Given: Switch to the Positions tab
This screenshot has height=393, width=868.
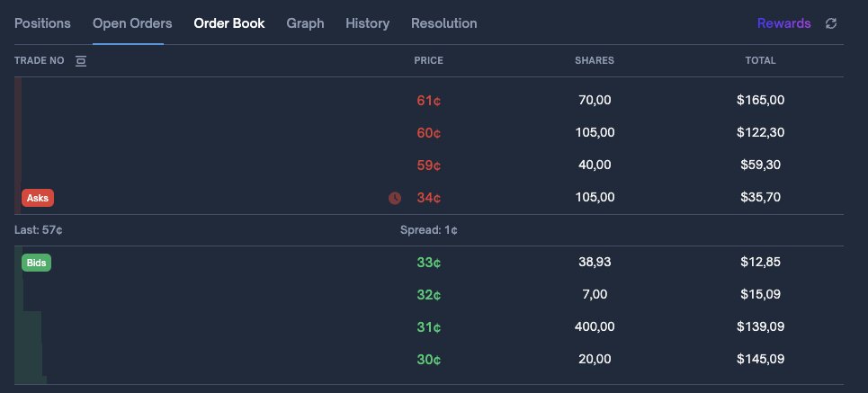Looking at the screenshot, I should pyautogui.click(x=42, y=23).
